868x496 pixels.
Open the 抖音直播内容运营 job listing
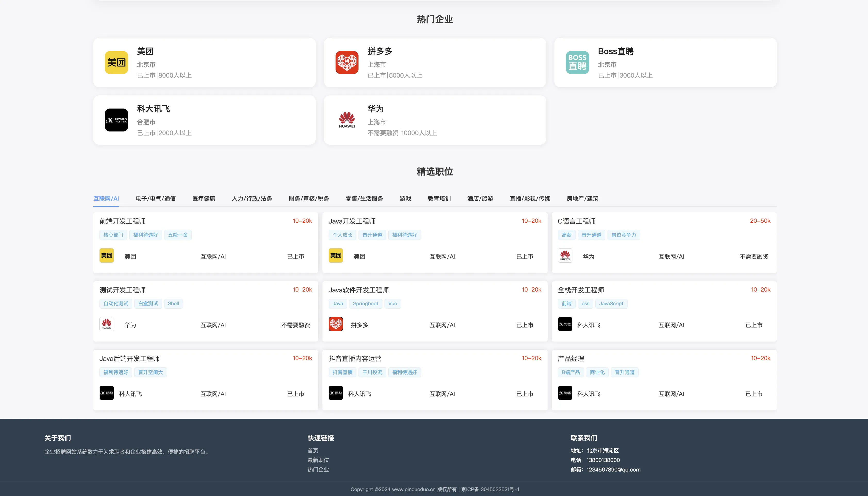(x=354, y=358)
